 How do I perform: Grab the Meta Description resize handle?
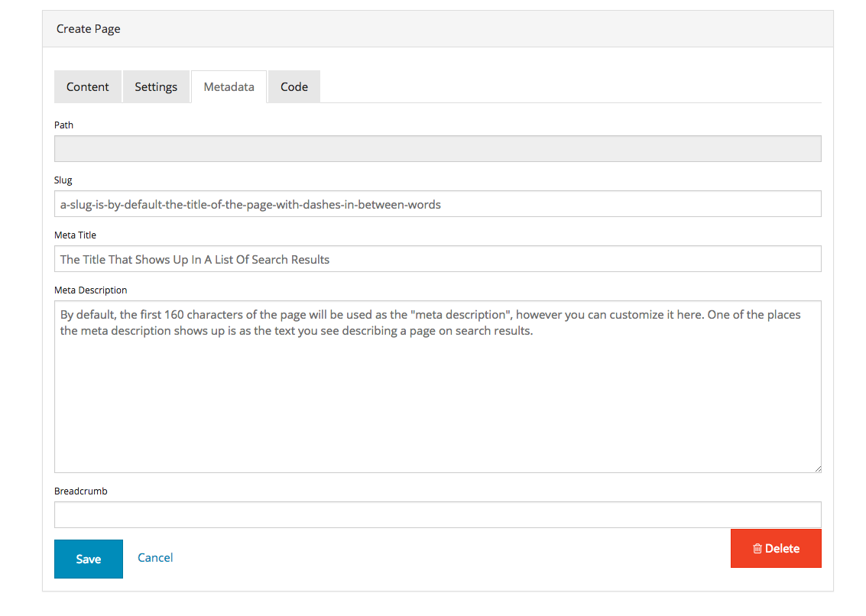(x=817, y=468)
